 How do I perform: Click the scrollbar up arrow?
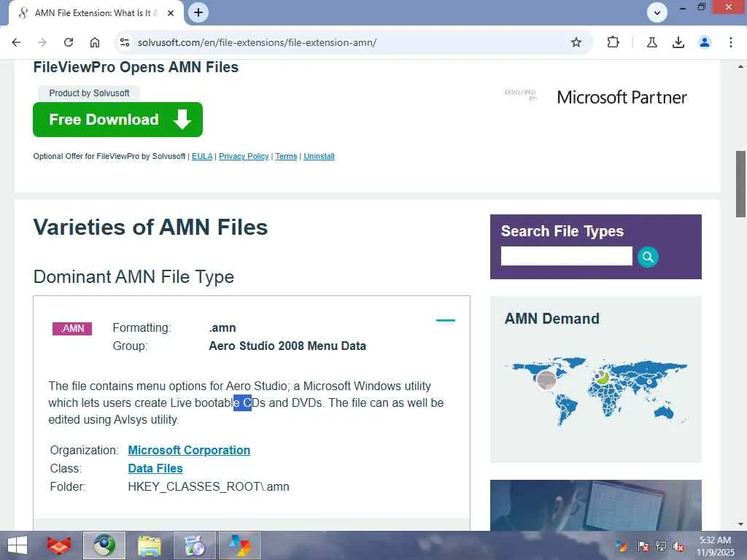pyautogui.click(x=740, y=66)
